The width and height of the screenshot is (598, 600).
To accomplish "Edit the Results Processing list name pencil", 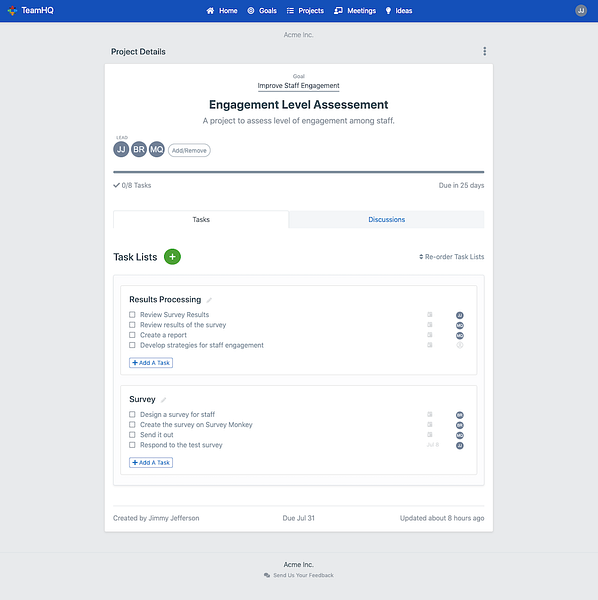I will (209, 300).
